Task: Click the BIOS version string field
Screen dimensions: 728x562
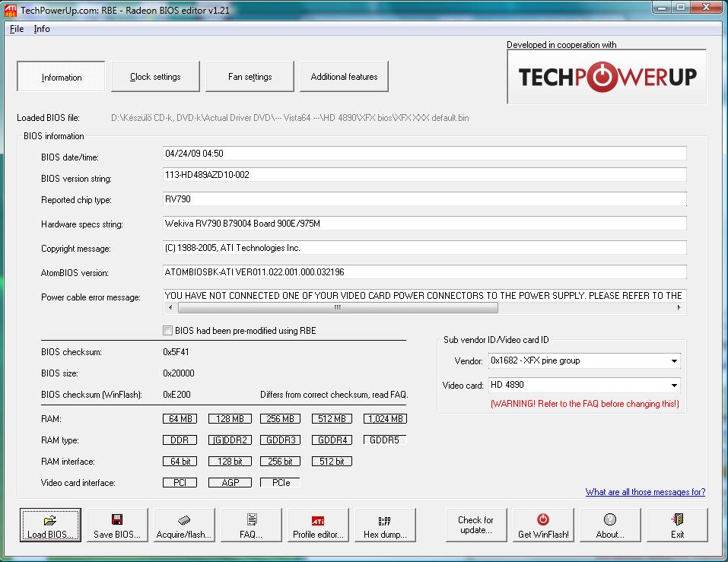Action: pos(424,175)
